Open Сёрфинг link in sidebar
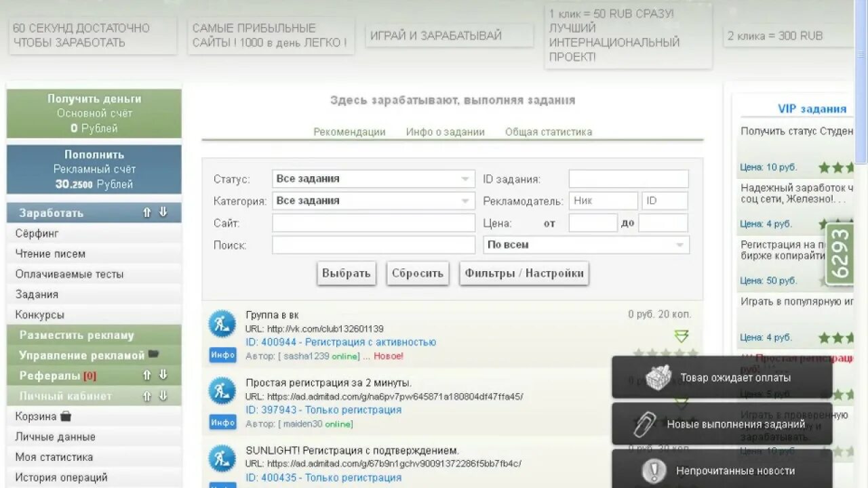 (x=37, y=233)
